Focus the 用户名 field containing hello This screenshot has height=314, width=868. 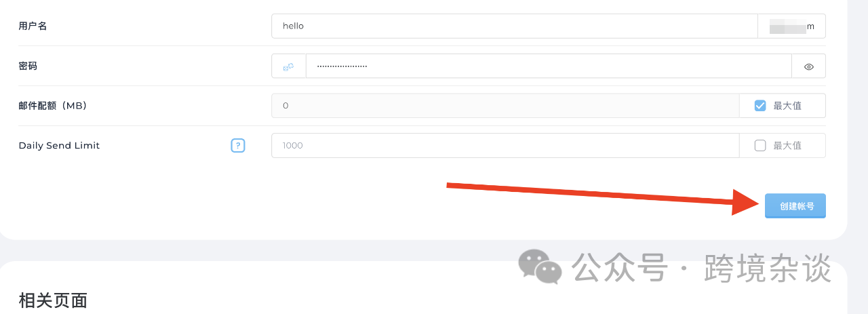(x=515, y=26)
